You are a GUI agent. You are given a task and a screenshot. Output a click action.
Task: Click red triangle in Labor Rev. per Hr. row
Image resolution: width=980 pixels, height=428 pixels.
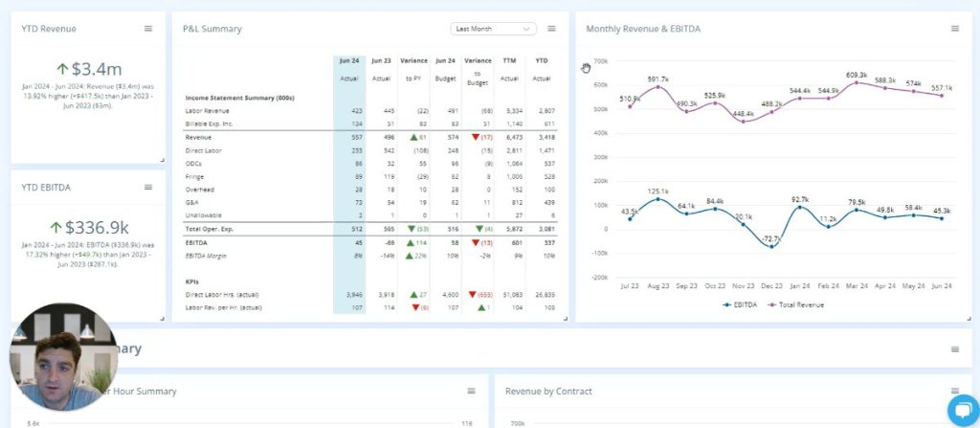pos(415,308)
